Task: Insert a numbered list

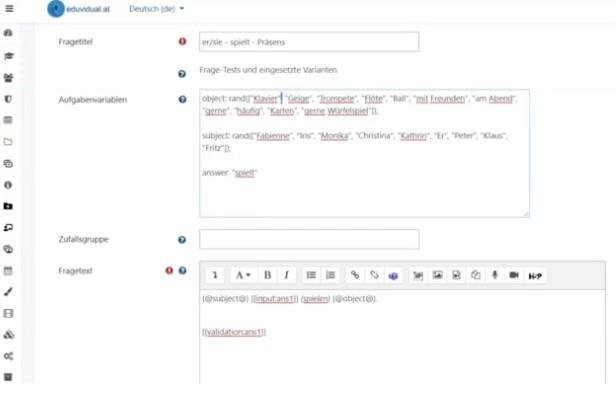Action: pos(330,275)
